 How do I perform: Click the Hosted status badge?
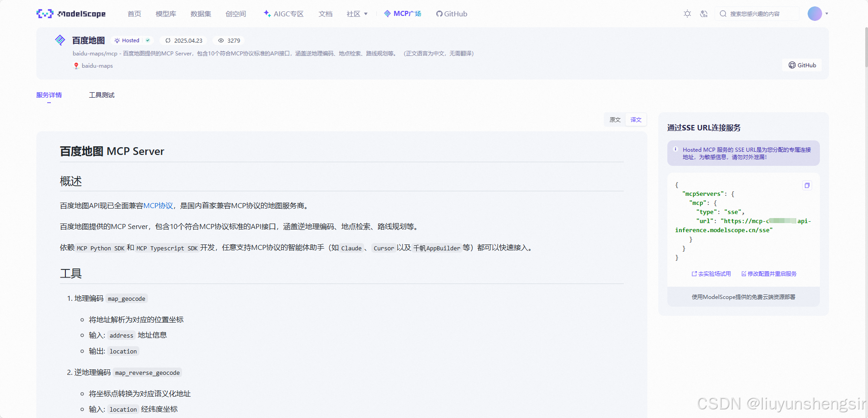pos(132,40)
